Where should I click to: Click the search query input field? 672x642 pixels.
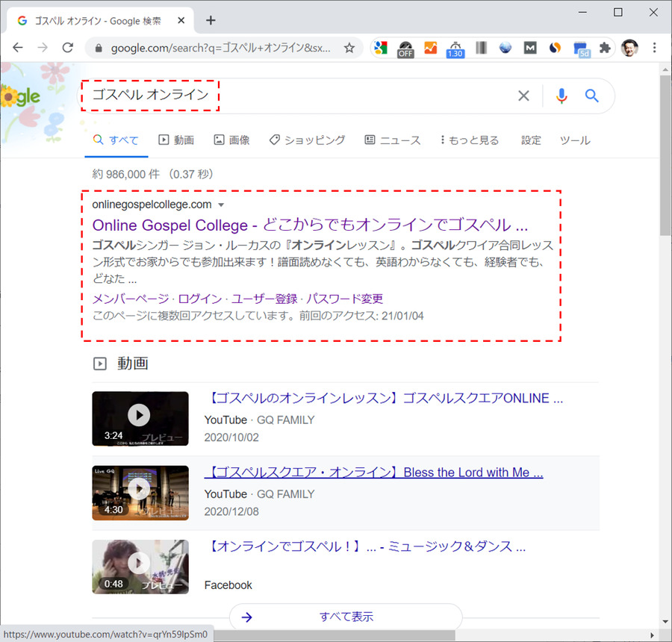[x=296, y=96]
